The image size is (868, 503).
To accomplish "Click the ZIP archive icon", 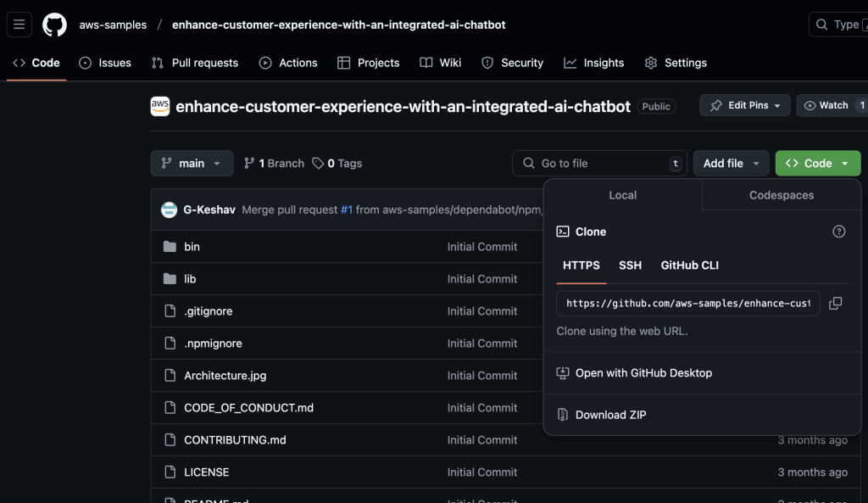I will pyautogui.click(x=563, y=415).
